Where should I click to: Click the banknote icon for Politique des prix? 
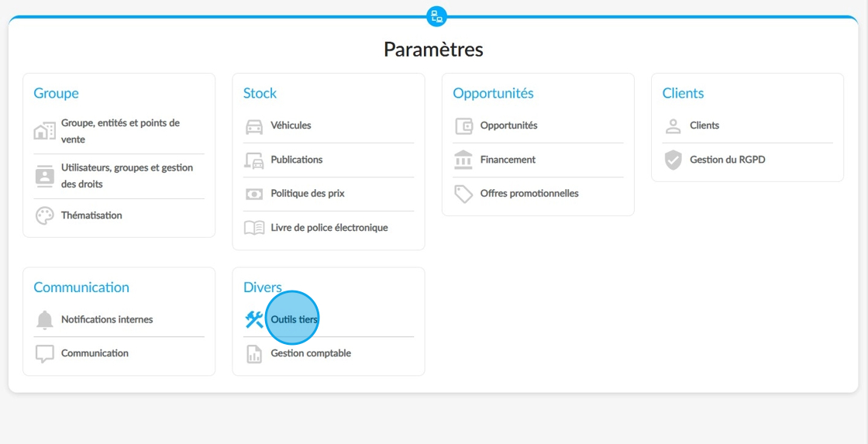[254, 194]
